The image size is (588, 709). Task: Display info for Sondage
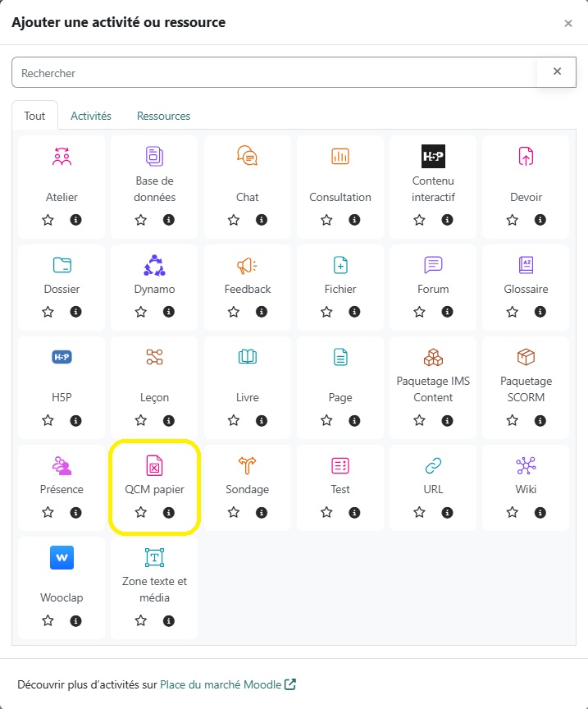(x=262, y=512)
